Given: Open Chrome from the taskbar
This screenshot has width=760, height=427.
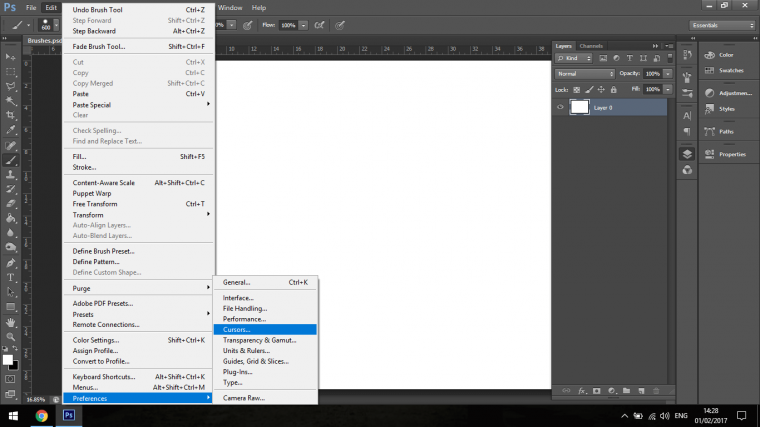Looking at the screenshot, I should [x=42, y=415].
